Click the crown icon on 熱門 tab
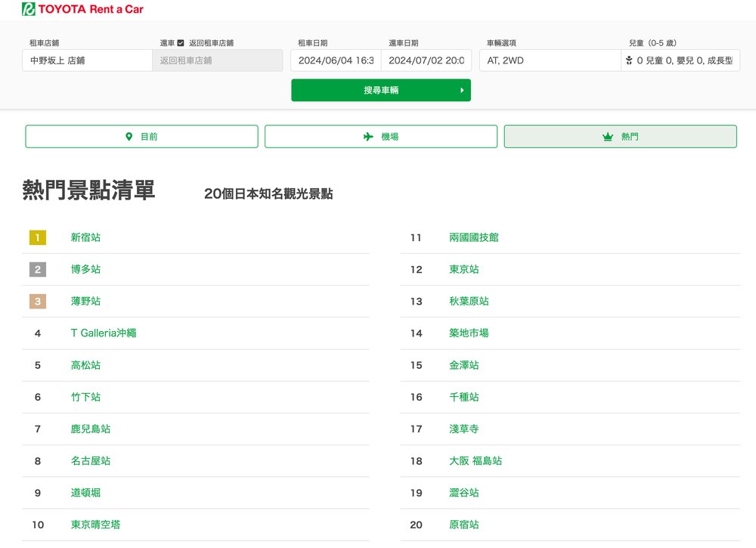The image size is (756, 548). tap(607, 137)
